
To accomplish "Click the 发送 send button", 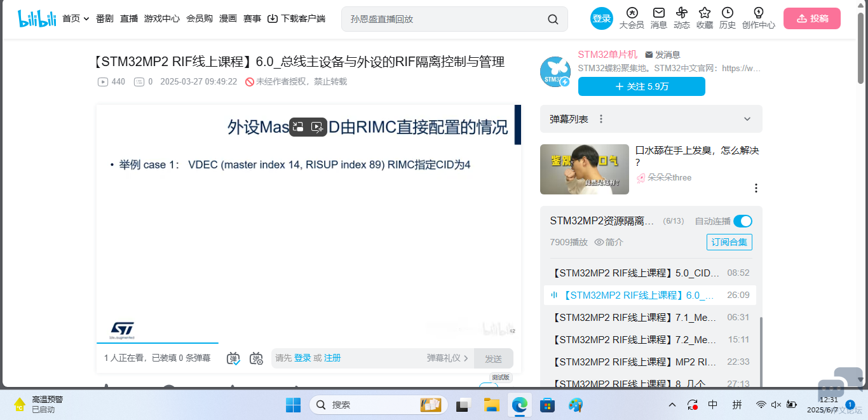I will tap(494, 358).
